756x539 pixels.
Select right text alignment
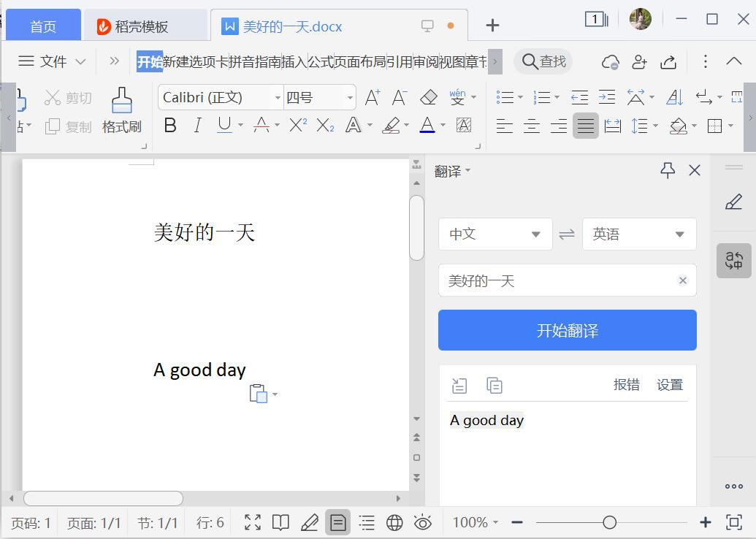(x=559, y=126)
